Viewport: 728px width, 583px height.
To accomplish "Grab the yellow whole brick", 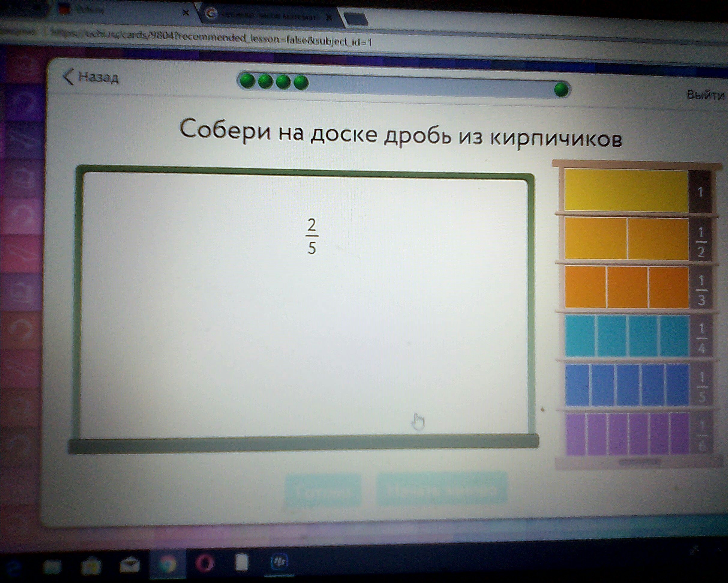I will coord(626,191).
